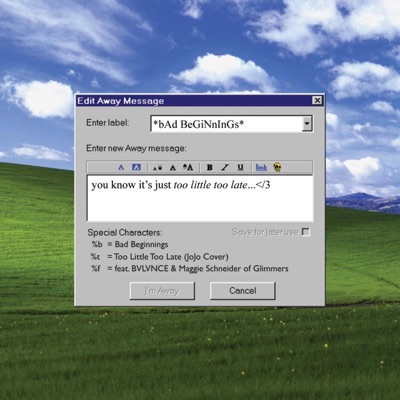Toggle bold formatting
Screen dimensions: 400x400
209,167
